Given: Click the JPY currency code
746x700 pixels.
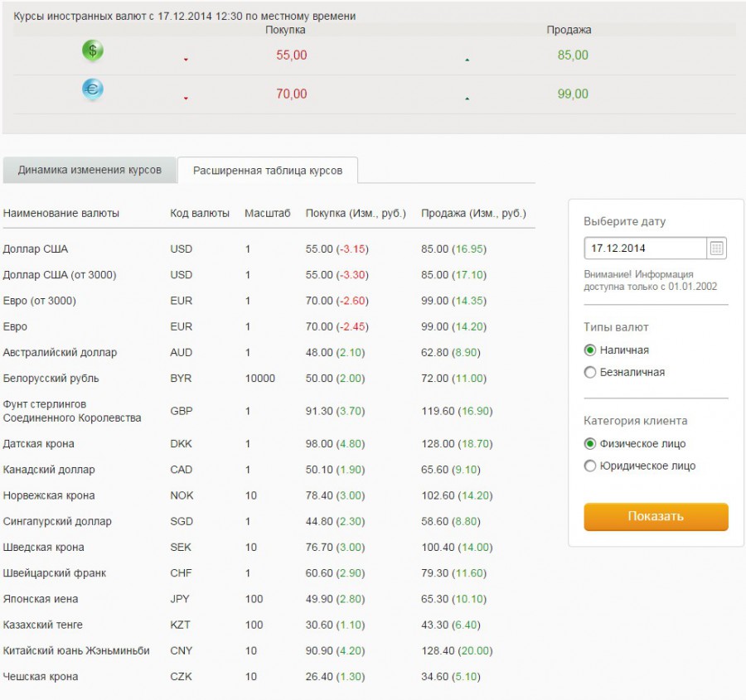Looking at the screenshot, I should [x=180, y=599].
